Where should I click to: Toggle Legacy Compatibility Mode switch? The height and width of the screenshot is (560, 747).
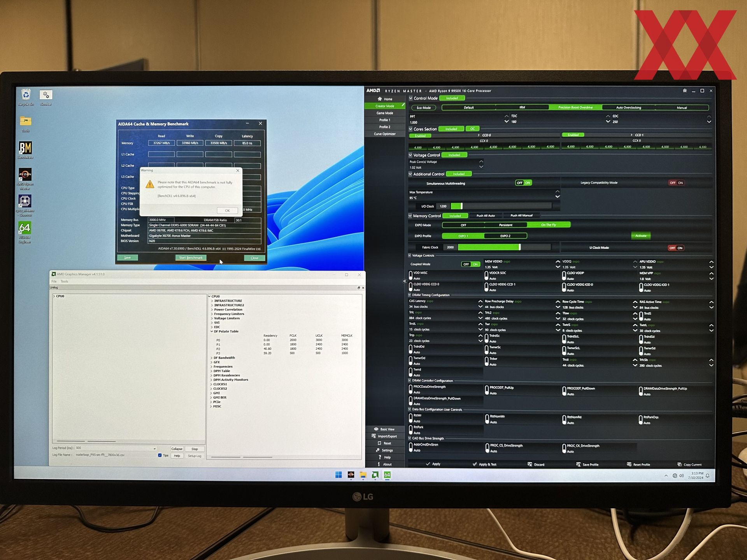(x=676, y=183)
